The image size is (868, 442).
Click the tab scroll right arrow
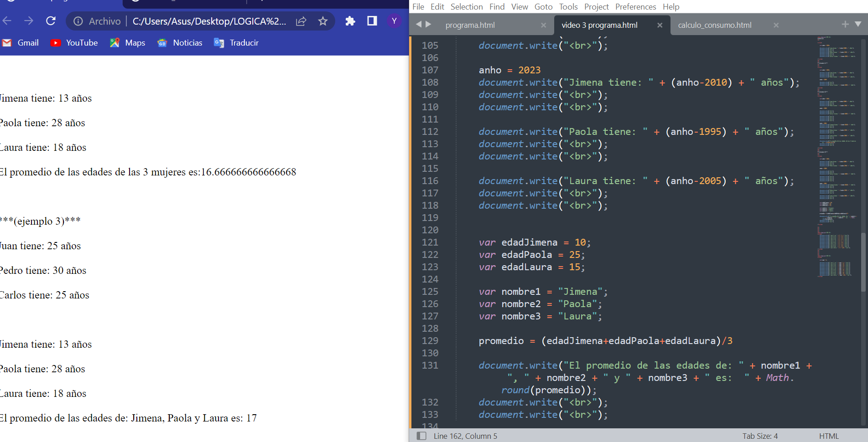point(428,24)
